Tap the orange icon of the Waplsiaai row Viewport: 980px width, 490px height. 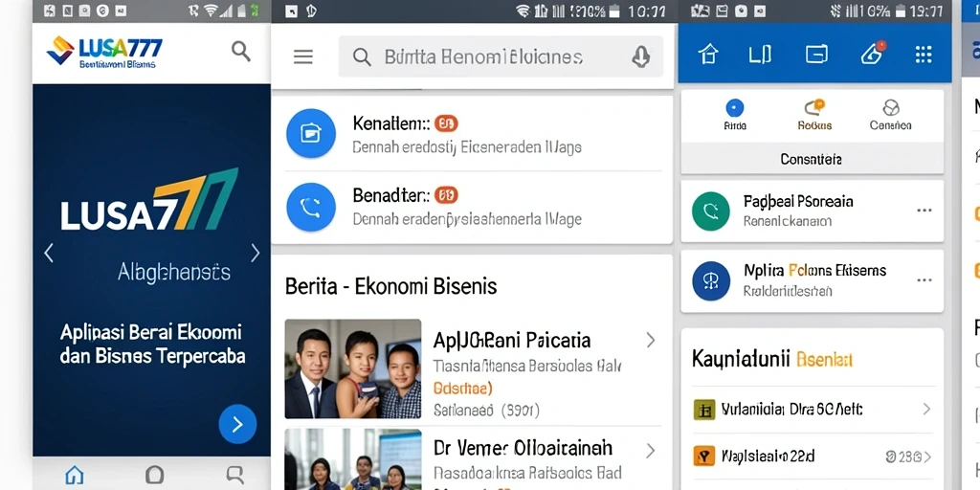704,456
